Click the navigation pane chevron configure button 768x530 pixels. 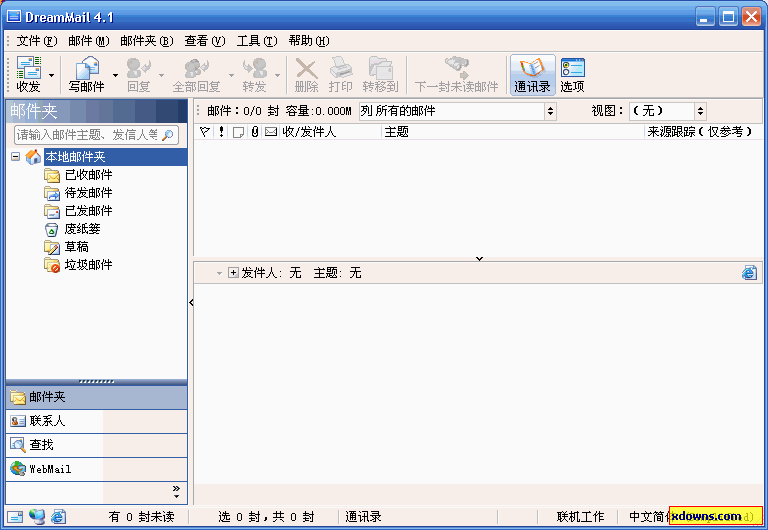[176, 492]
